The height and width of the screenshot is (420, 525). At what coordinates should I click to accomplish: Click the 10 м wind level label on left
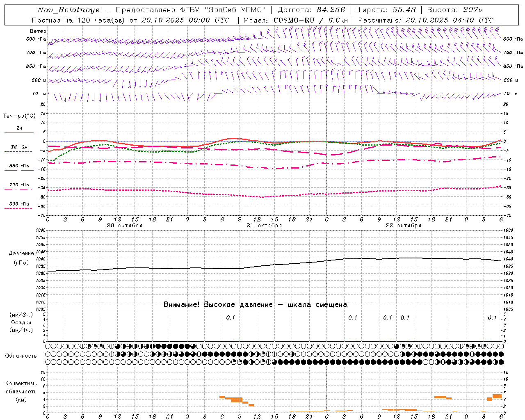tap(39, 94)
